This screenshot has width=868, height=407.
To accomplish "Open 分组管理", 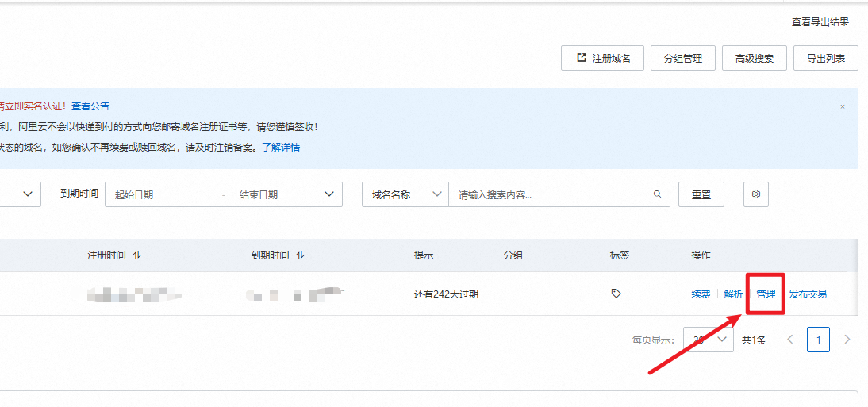I will 682,58.
